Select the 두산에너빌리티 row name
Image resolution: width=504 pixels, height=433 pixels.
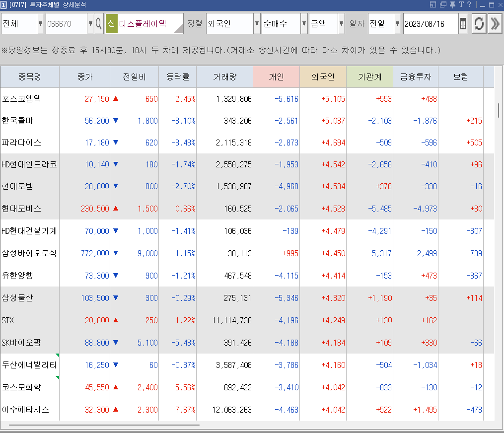click(x=29, y=365)
